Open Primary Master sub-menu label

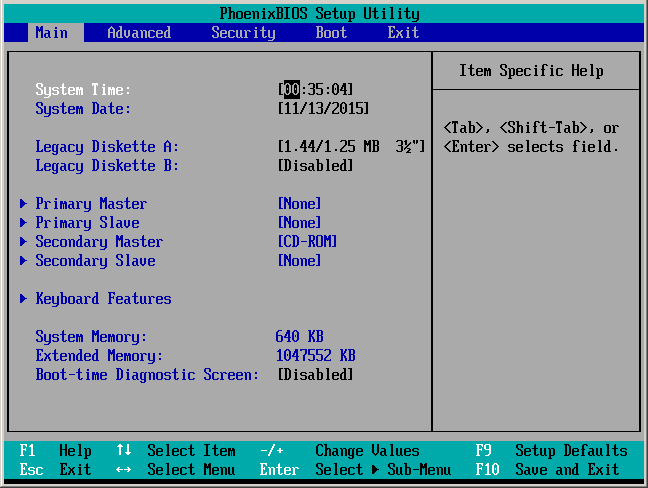pyautogui.click(x=91, y=204)
